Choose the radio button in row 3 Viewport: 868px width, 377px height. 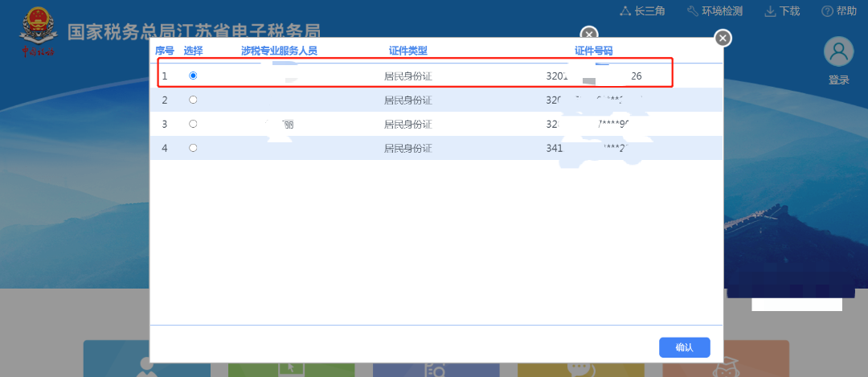pyautogui.click(x=192, y=124)
